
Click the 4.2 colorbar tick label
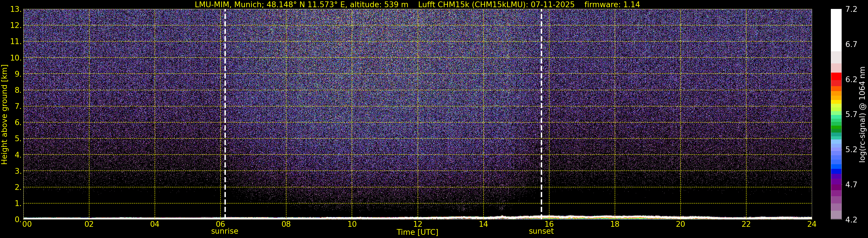[851, 220]
